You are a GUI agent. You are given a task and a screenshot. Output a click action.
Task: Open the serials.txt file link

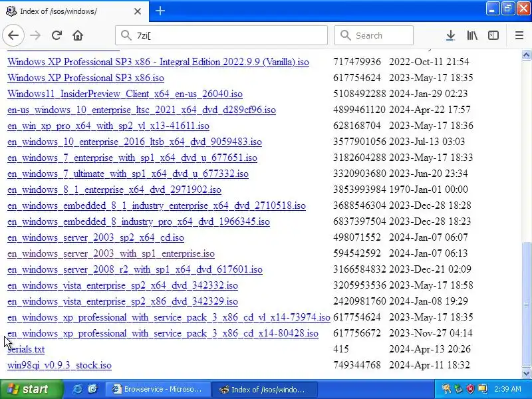pos(26,349)
